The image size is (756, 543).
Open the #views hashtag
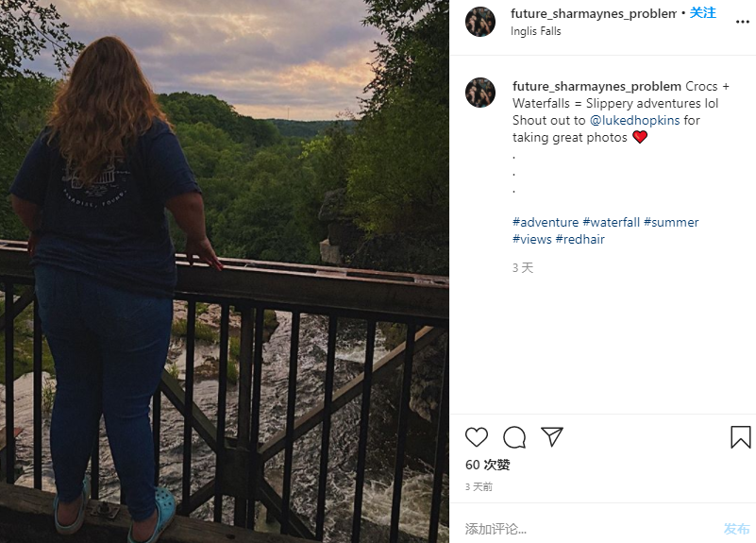click(x=531, y=240)
